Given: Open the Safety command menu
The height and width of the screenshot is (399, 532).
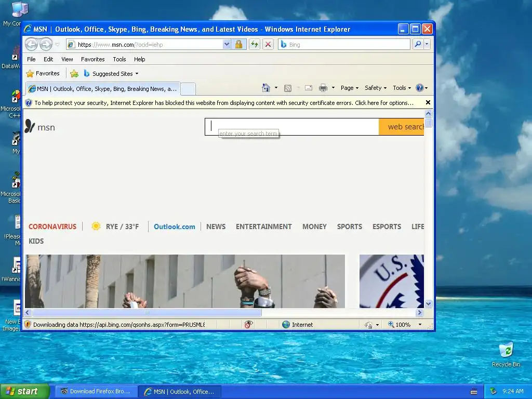Looking at the screenshot, I should pos(376,88).
